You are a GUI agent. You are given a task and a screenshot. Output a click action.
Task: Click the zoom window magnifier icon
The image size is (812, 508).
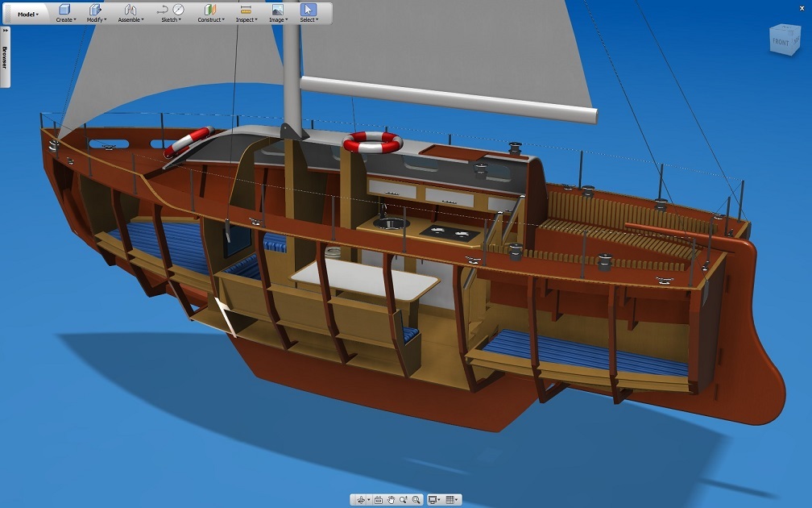pyautogui.click(x=416, y=500)
